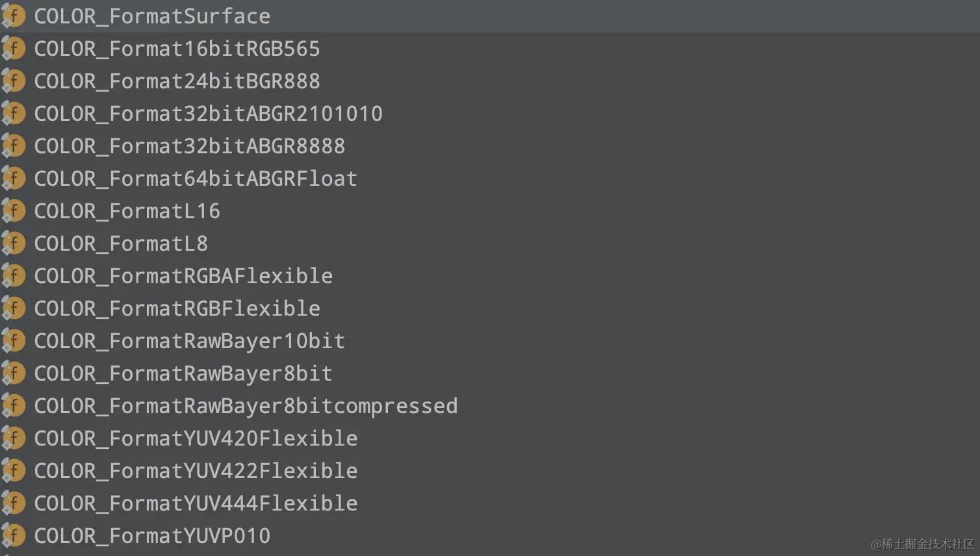Screen dimensions: 980x556
Task: Select the COLOR_FormatSurface entry
Action: click(x=152, y=16)
